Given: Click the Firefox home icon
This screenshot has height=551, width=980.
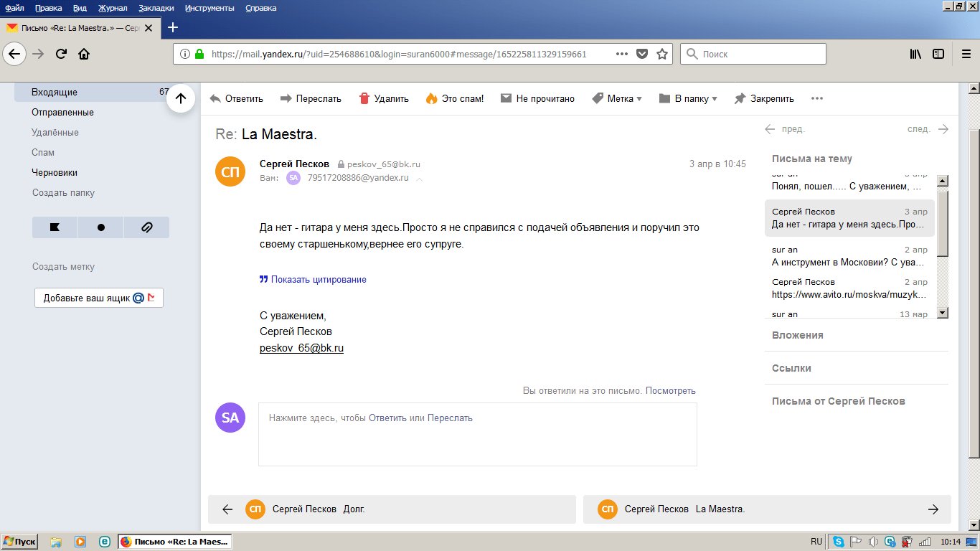Looking at the screenshot, I should pyautogui.click(x=84, y=54).
